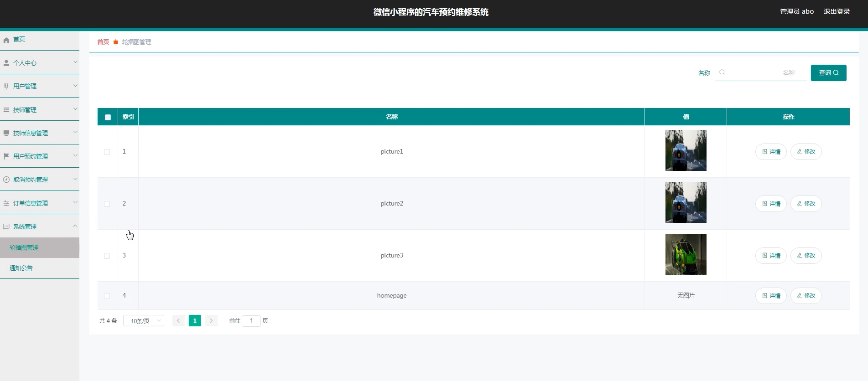
Task: Click the 订单信息管理 sliders icon
Action: click(x=6, y=203)
